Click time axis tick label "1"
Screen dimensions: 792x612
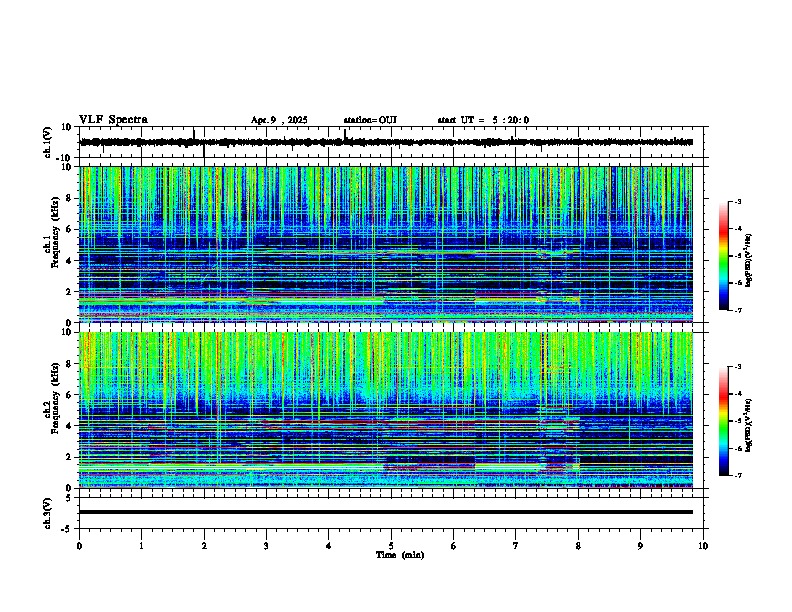click(141, 546)
